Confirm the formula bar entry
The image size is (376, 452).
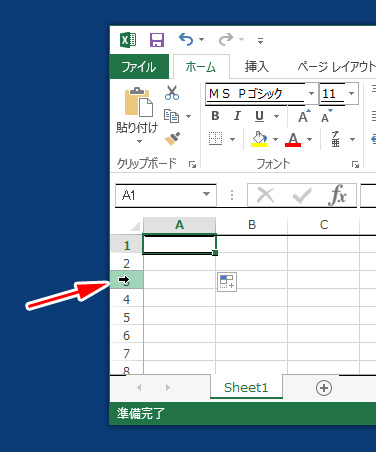[x=302, y=195]
